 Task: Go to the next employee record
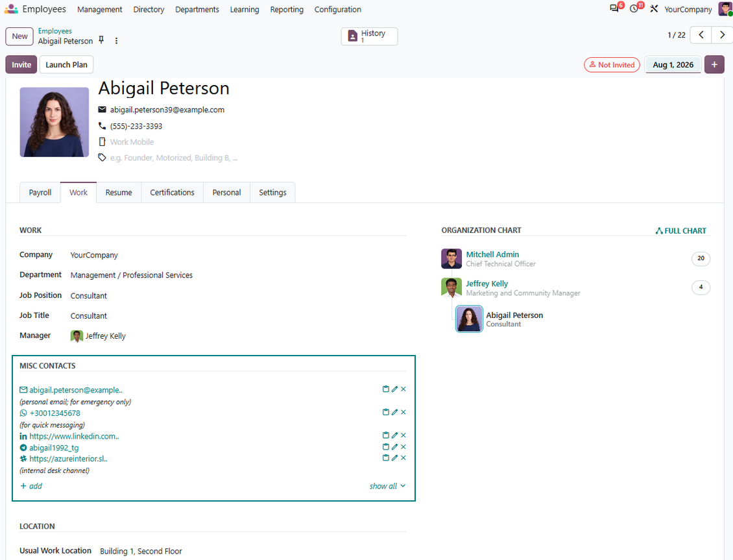[x=722, y=34]
